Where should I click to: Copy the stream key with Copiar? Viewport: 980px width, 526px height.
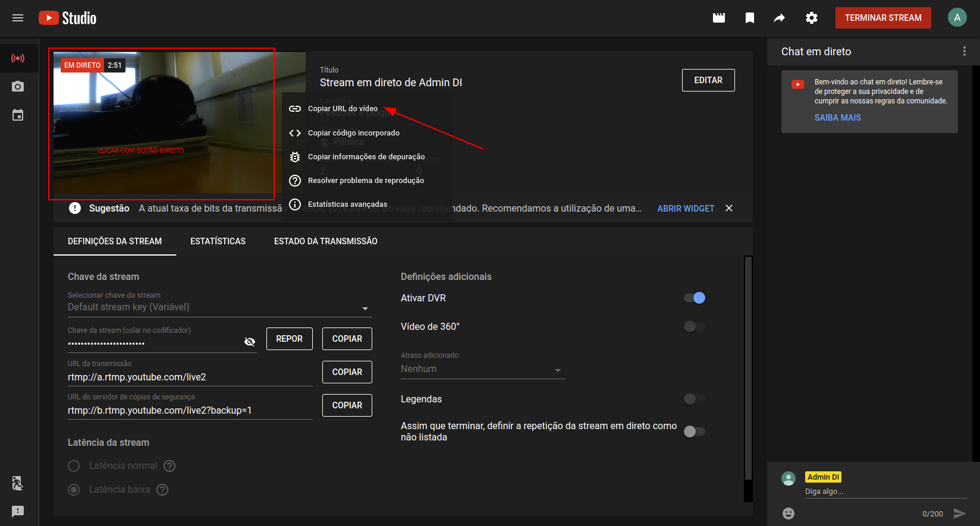point(347,339)
